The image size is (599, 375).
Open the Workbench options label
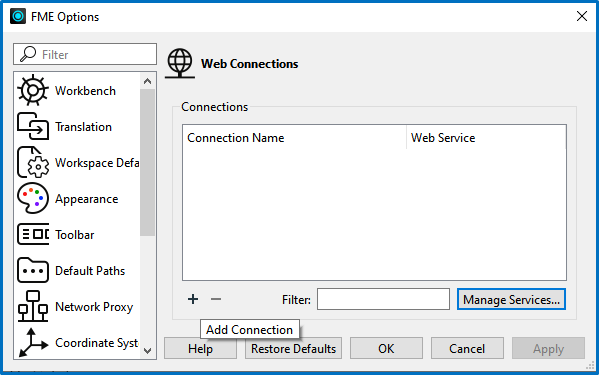point(85,91)
